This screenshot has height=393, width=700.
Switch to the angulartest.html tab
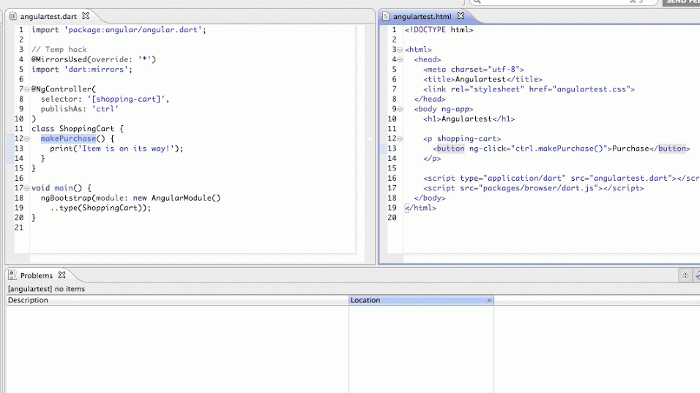coord(422,16)
